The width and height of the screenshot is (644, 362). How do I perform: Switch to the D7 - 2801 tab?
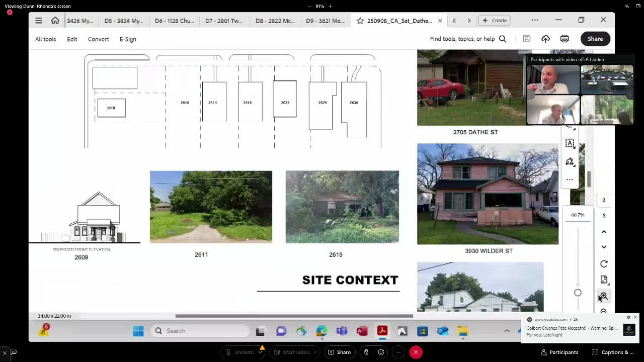click(223, 21)
